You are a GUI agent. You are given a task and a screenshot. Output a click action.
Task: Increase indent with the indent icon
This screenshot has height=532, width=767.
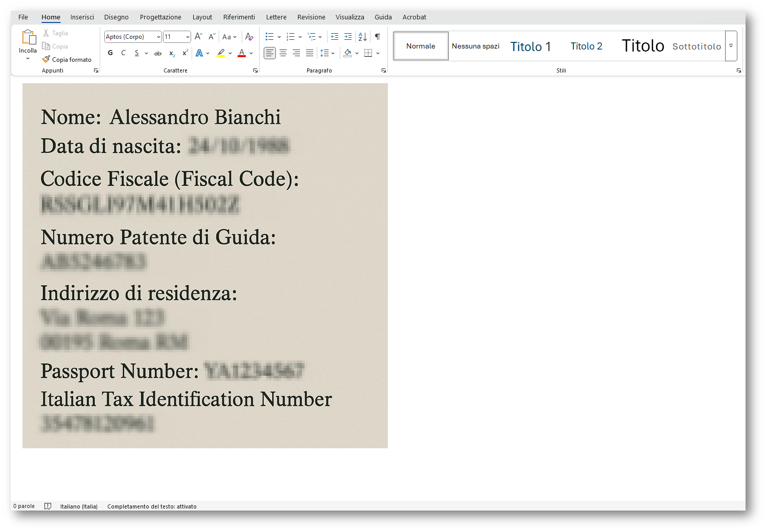pyautogui.click(x=348, y=37)
